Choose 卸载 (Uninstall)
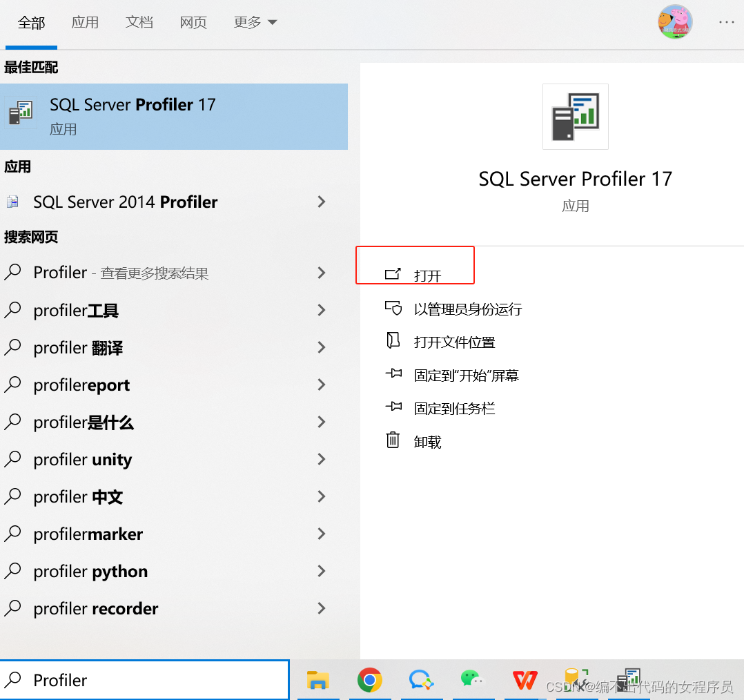Viewport: 744px width, 700px height. [427, 442]
